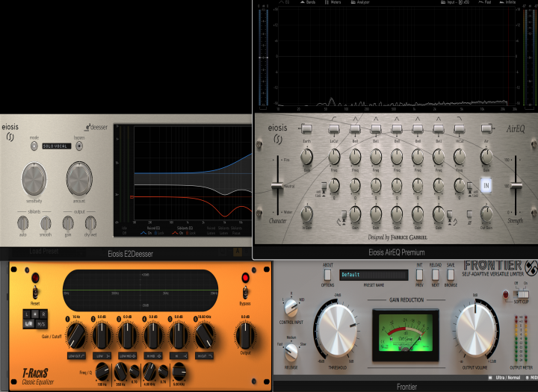Viewport: 538px width, 392px height.
Task: Click the sibilants smooth knob in E2Deesser
Action: pos(46,223)
